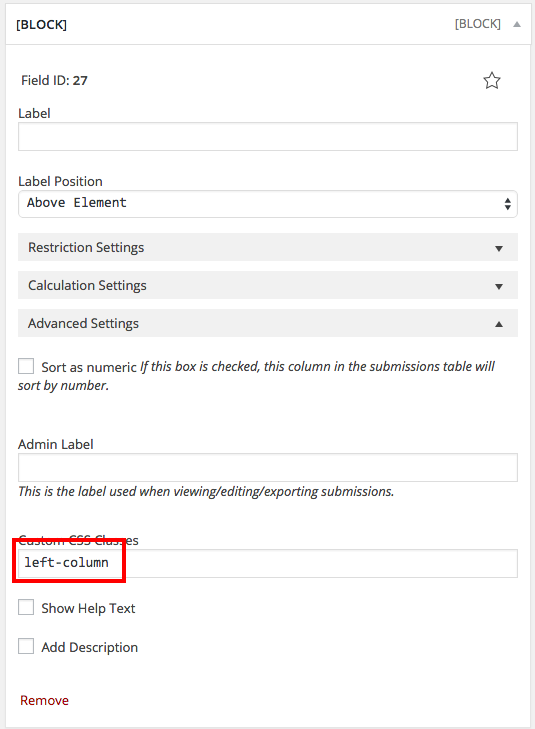Focus the Label text field
The image size is (535, 729).
click(268, 137)
